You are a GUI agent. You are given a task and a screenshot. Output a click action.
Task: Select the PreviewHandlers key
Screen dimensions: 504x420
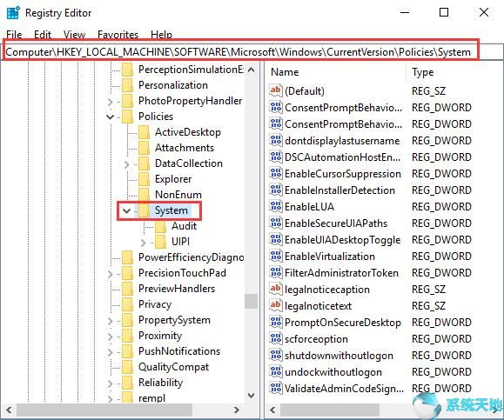[x=177, y=289]
